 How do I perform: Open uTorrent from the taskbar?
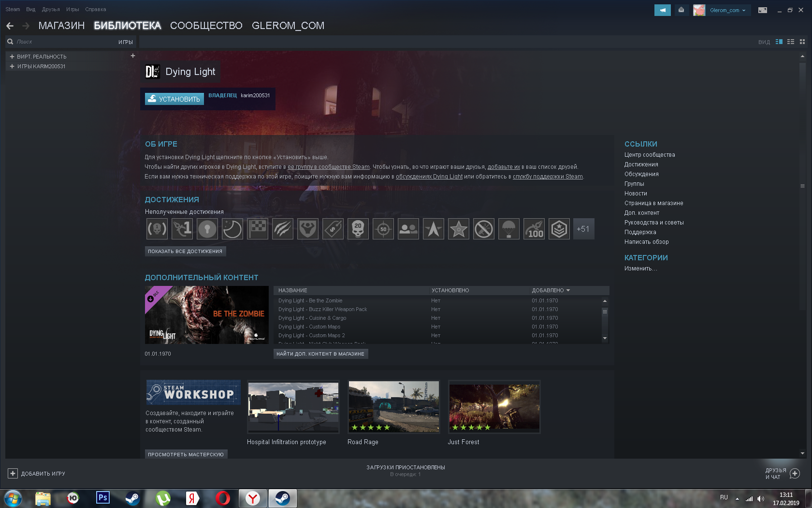163,498
